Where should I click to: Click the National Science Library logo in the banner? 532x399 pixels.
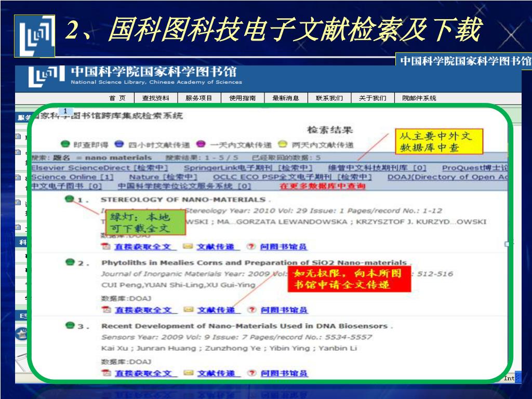point(46,76)
